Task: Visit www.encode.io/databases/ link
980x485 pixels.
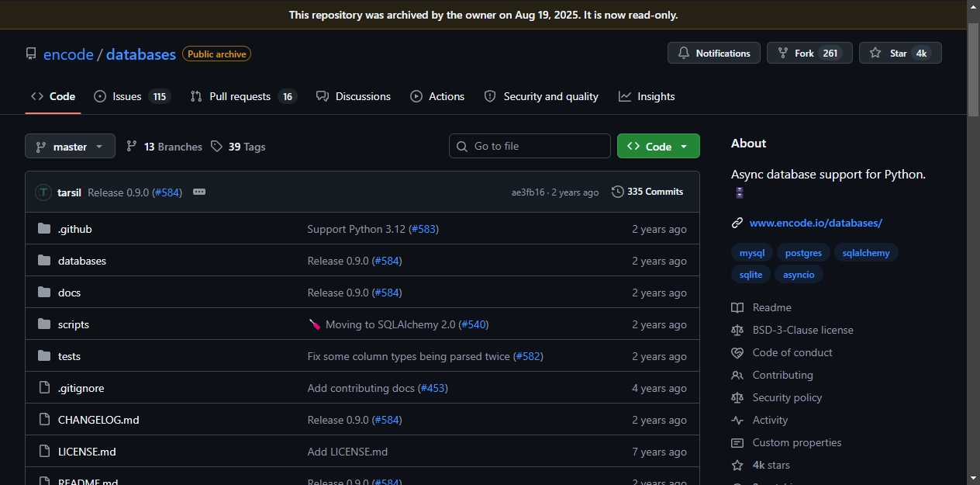Action: click(x=816, y=223)
